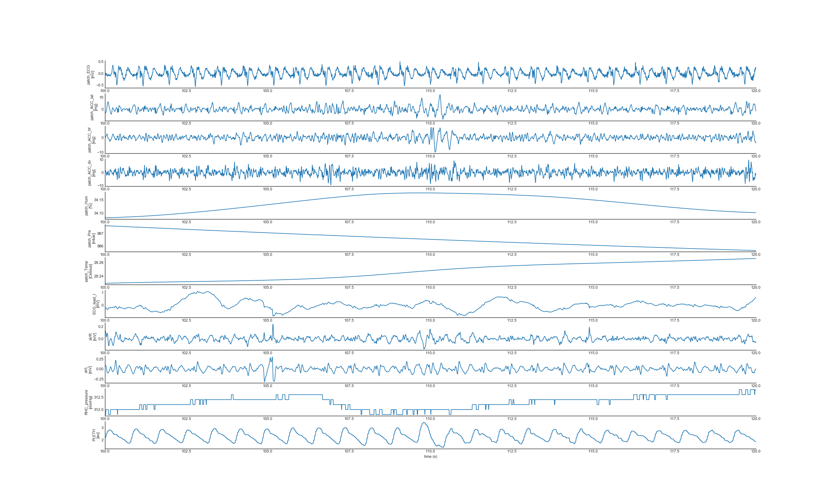Click the 120.0 tick under PLETH plot

[756, 451]
